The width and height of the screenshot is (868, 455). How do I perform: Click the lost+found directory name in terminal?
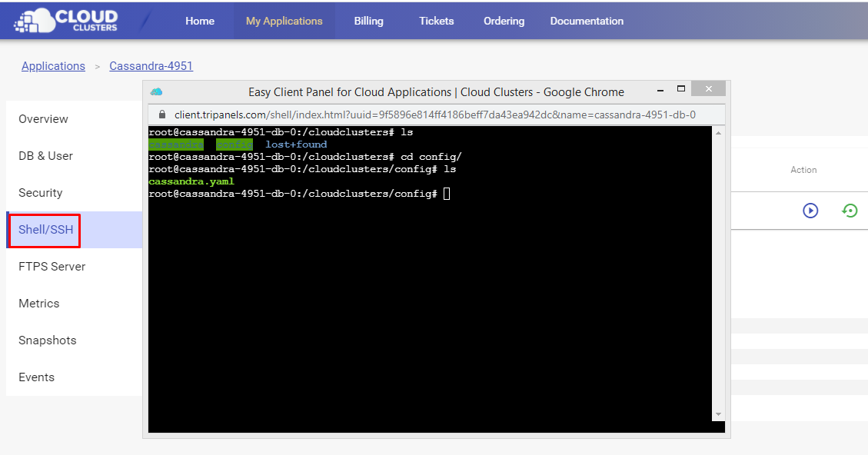tap(296, 144)
